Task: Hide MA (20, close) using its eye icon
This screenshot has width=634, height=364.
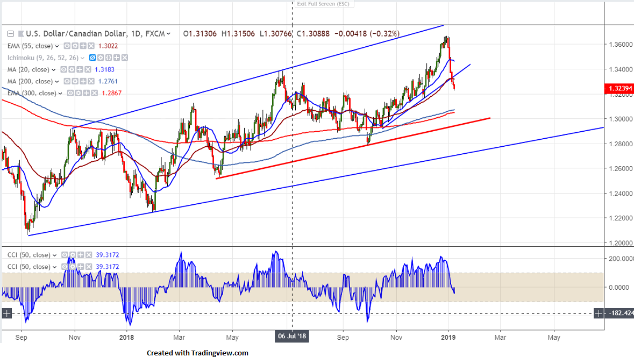Action: point(63,69)
